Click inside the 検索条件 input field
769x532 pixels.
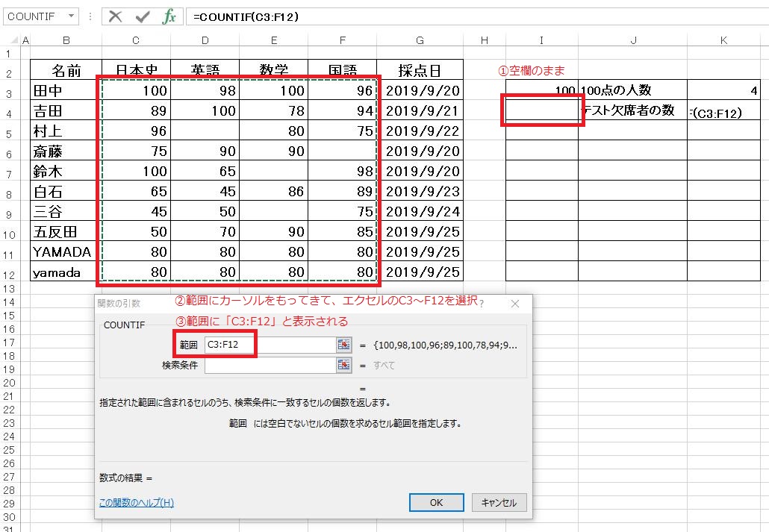coord(269,365)
